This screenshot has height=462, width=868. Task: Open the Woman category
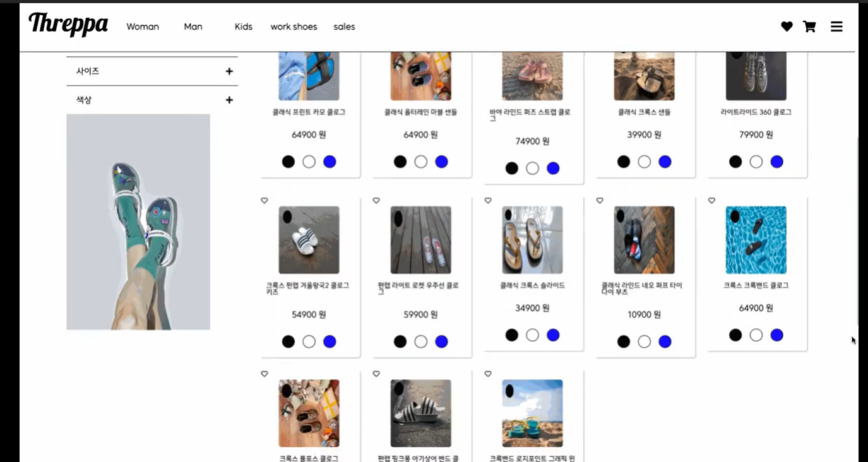click(143, 27)
